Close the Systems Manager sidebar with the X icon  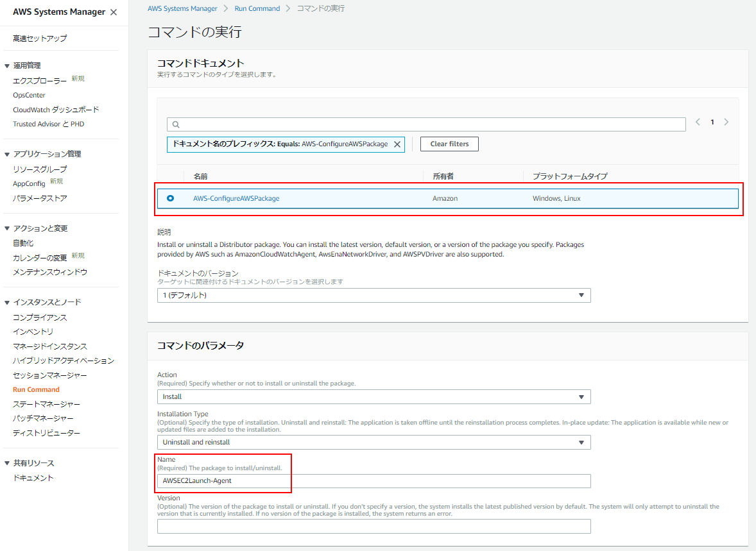click(x=114, y=12)
